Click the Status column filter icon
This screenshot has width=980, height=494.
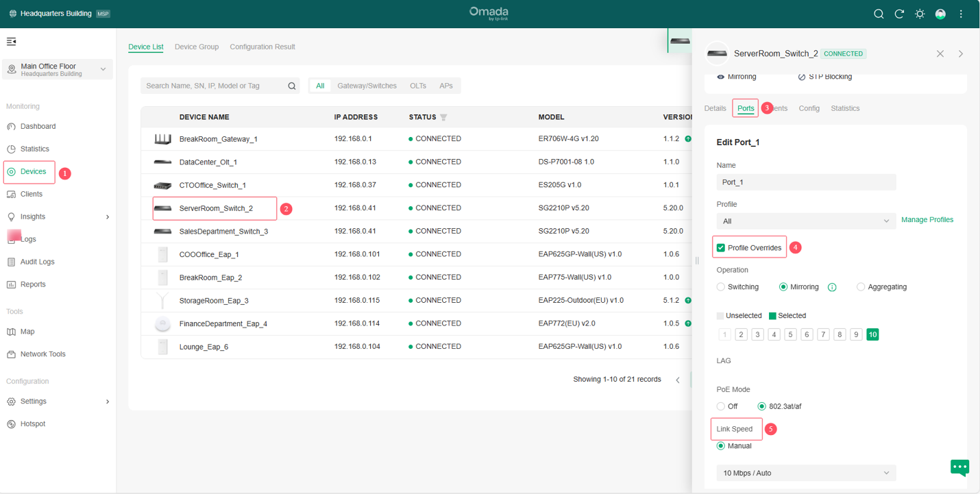443,117
